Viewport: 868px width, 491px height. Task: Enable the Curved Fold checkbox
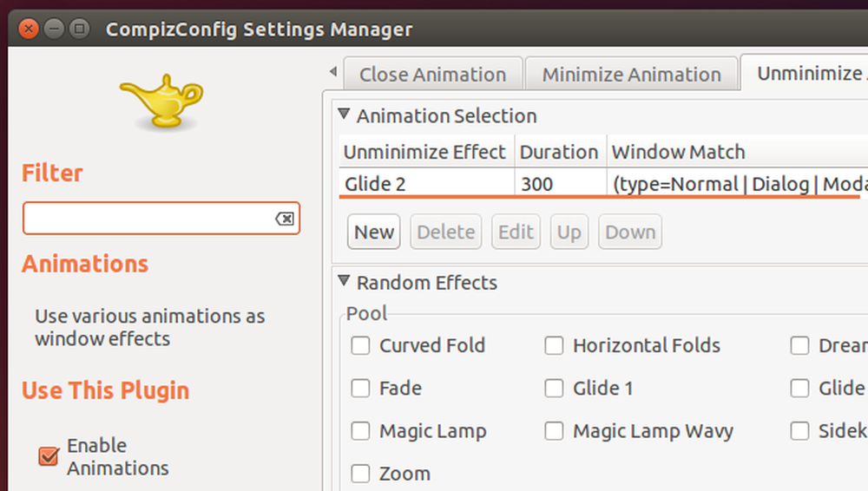click(360, 345)
